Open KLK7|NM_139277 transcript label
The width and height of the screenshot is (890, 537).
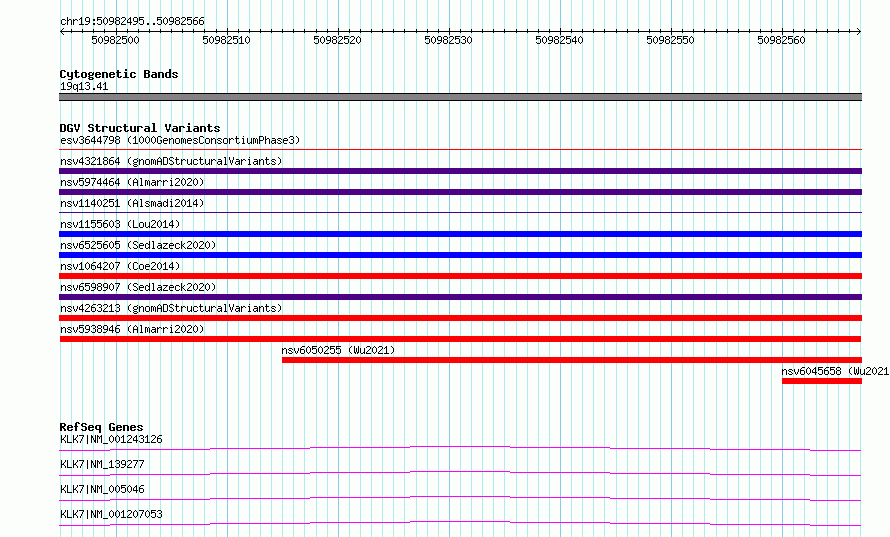coord(102,464)
